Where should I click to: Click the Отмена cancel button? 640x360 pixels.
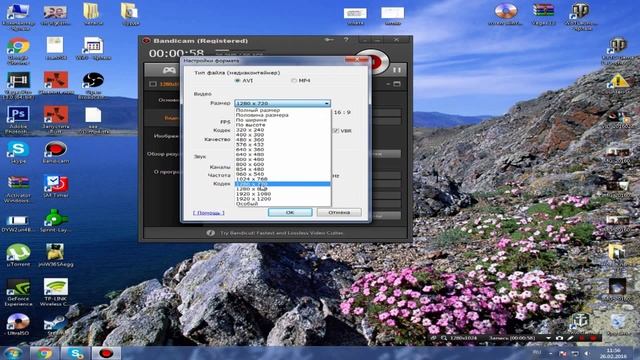click(x=339, y=212)
